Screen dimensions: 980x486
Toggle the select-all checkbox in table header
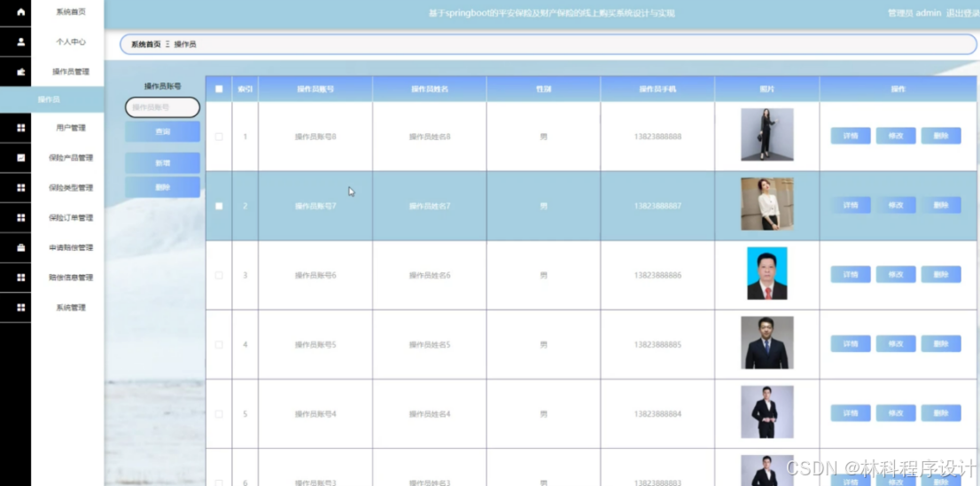point(219,89)
